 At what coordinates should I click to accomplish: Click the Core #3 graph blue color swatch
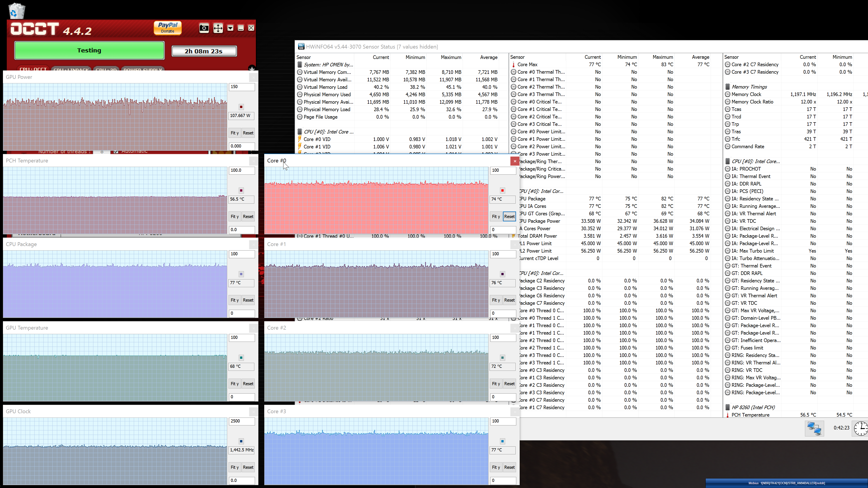(502, 441)
